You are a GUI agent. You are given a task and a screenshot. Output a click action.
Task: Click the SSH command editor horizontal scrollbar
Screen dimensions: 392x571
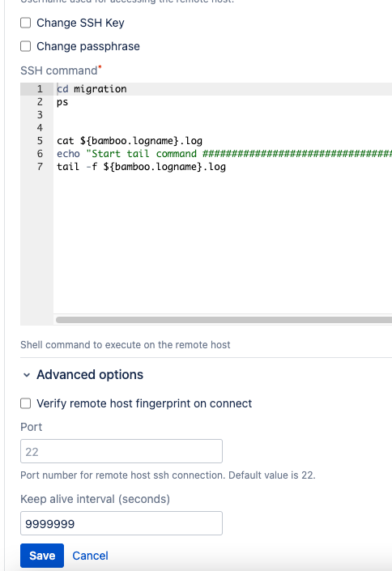[224, 320]
